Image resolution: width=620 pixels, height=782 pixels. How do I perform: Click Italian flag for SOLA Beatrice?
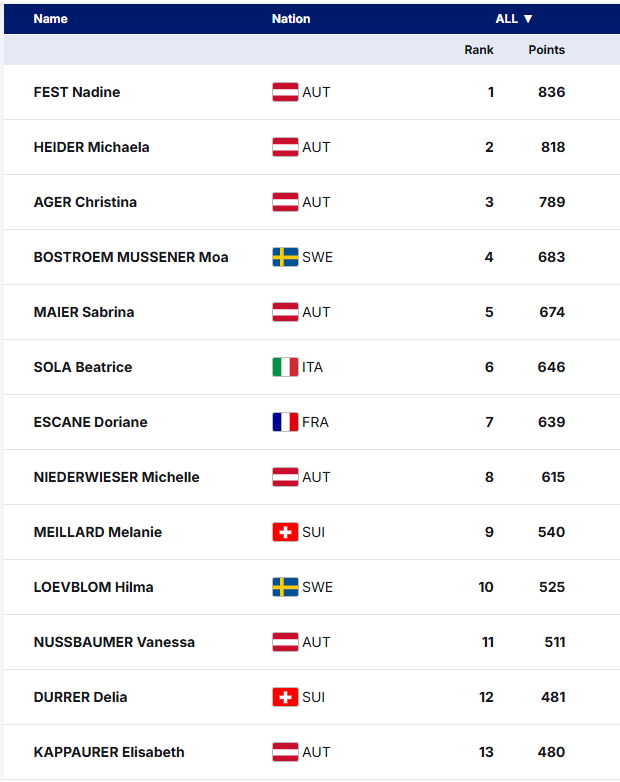pyautogui.click(x=285, y=367)
